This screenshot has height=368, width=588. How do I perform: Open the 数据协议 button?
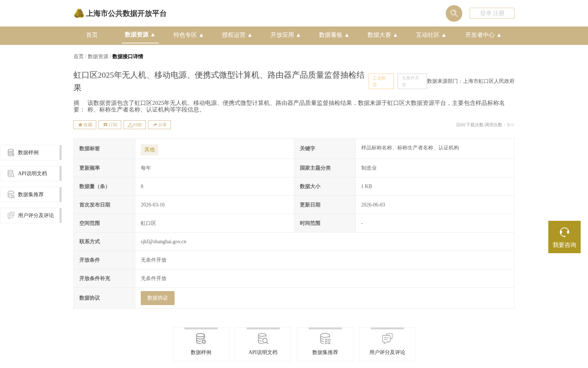(158, 298)
